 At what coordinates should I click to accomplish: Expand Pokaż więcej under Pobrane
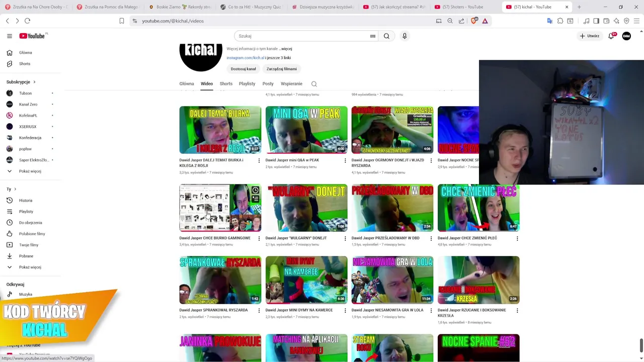[x=30, y=267]
